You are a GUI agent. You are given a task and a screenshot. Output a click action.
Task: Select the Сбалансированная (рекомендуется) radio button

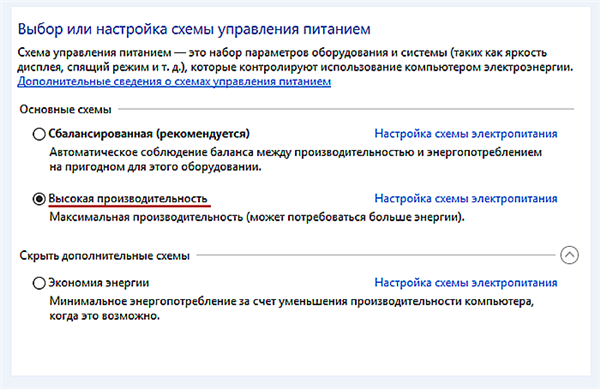point(39,134)
